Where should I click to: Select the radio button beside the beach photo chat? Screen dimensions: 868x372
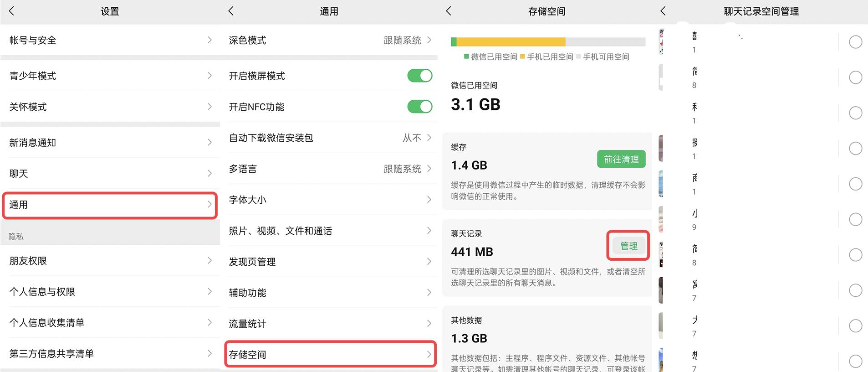pyautogui.click(x=856, y=184)
